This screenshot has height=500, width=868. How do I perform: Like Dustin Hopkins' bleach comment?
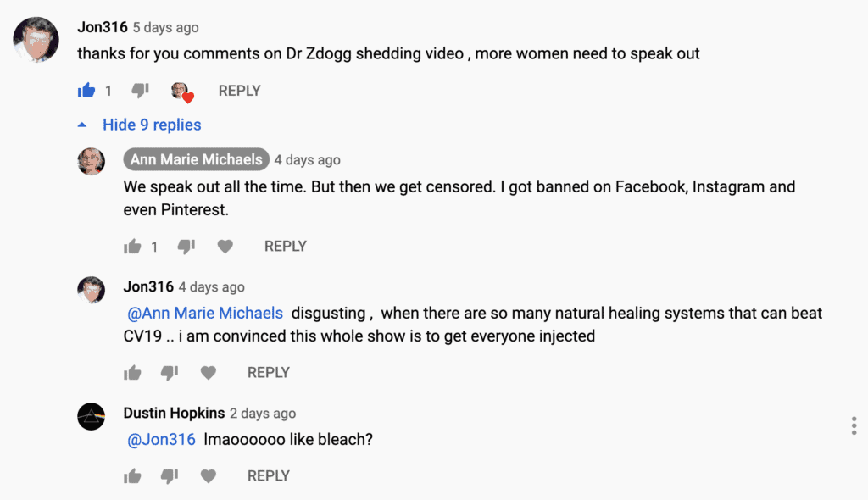coord(132,475)
